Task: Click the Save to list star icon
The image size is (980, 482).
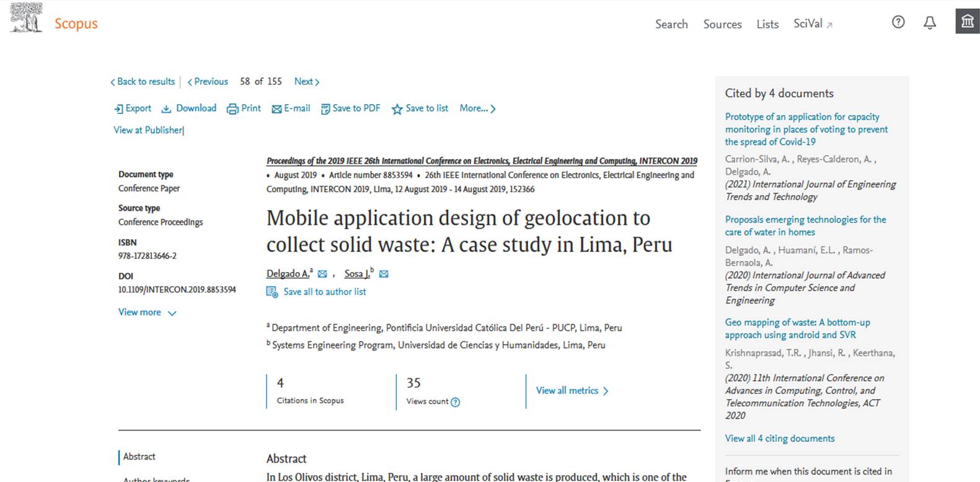Action: [397, 110]
